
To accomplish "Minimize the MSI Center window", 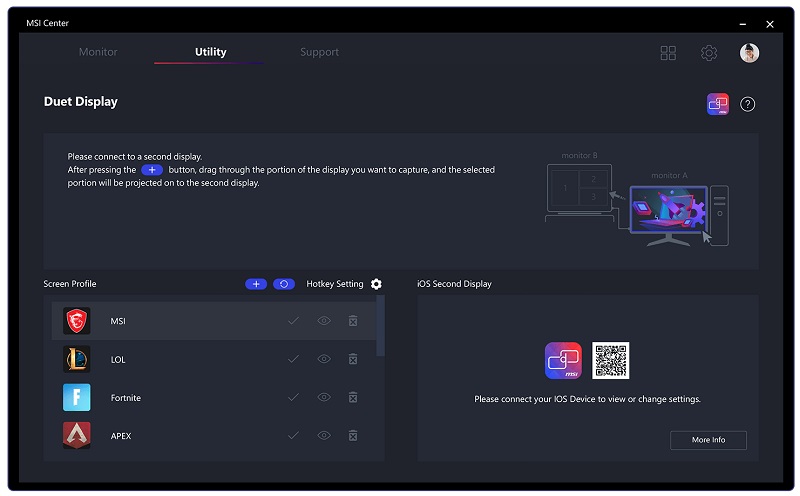I will coord(743,24).
